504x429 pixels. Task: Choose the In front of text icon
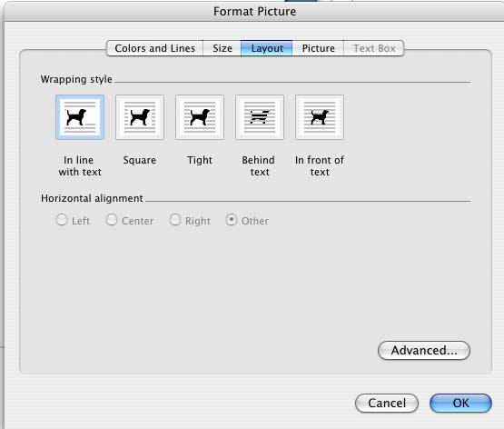320,117
